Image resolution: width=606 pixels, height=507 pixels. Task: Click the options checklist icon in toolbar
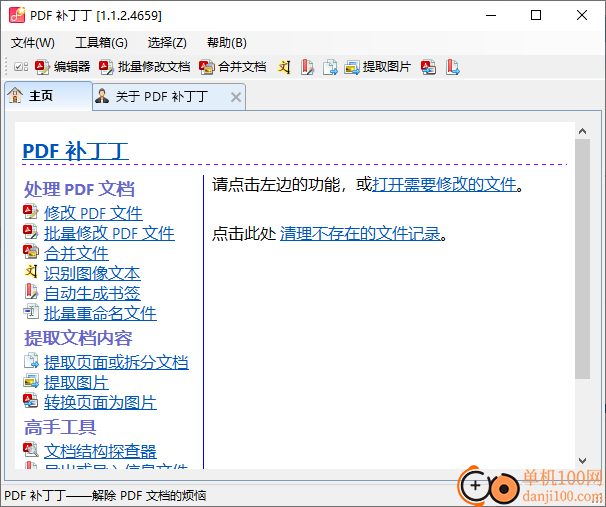coord(21,67)
